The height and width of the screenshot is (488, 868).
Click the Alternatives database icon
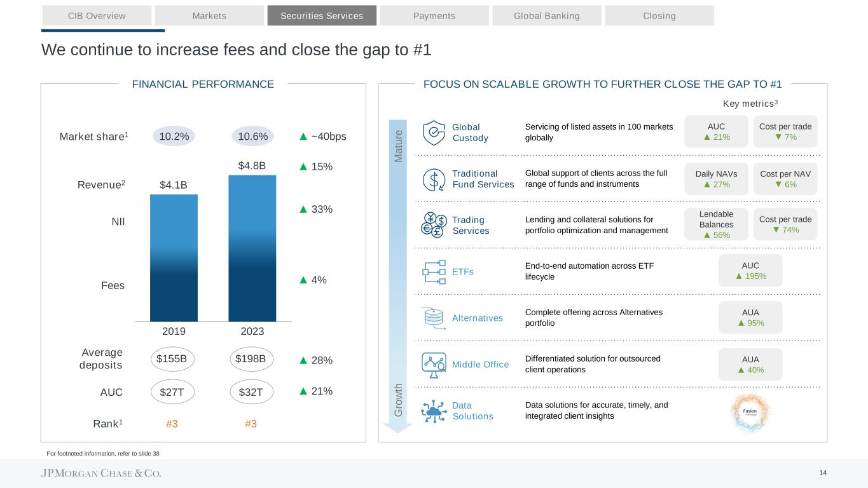[x=434, y=318]
